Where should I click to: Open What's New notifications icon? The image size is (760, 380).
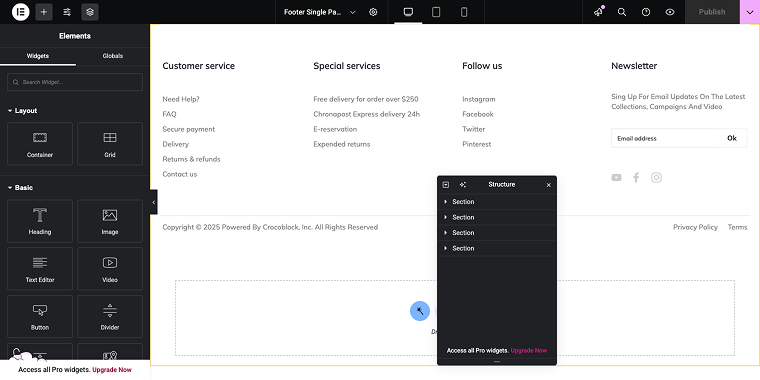(599, 12)
